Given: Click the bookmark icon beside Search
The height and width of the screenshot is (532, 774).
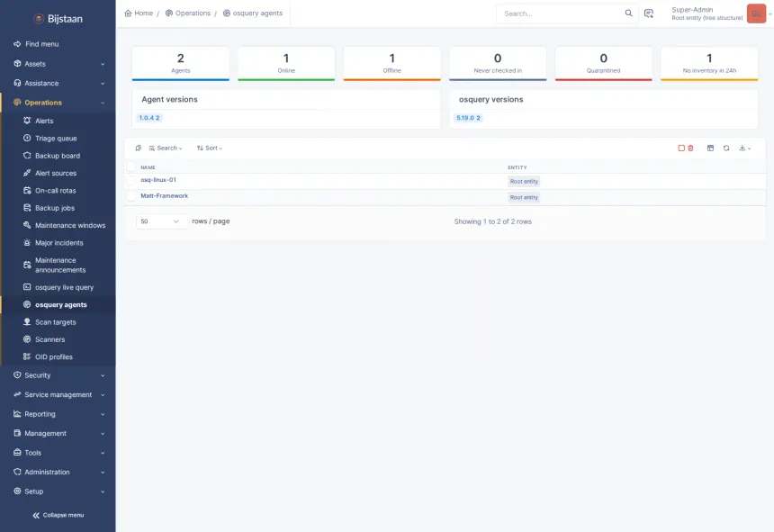Looking at the screenshot, I should [x=139, y=148].
